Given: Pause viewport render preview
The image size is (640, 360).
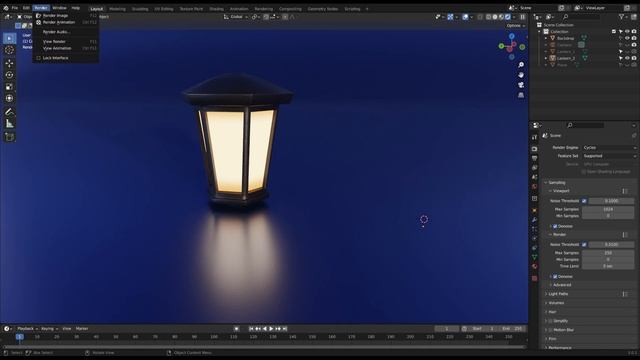Looking at the screenshot, I should pyautogui.click(x=522, y=17).
